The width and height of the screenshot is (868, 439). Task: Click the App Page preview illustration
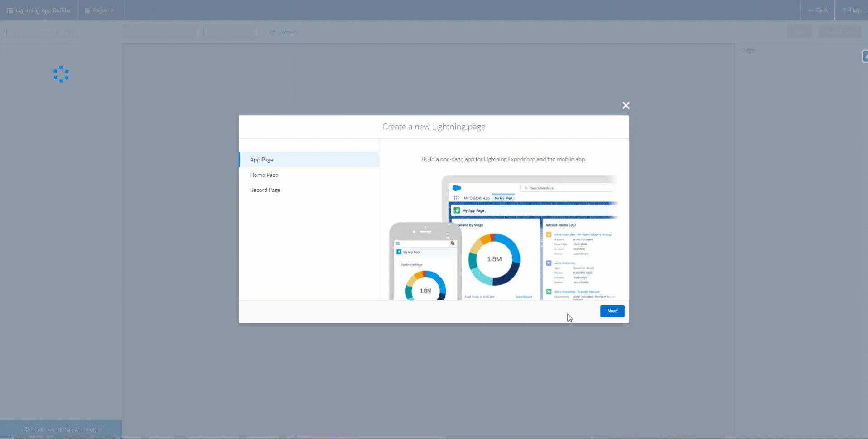pos(503,237)
